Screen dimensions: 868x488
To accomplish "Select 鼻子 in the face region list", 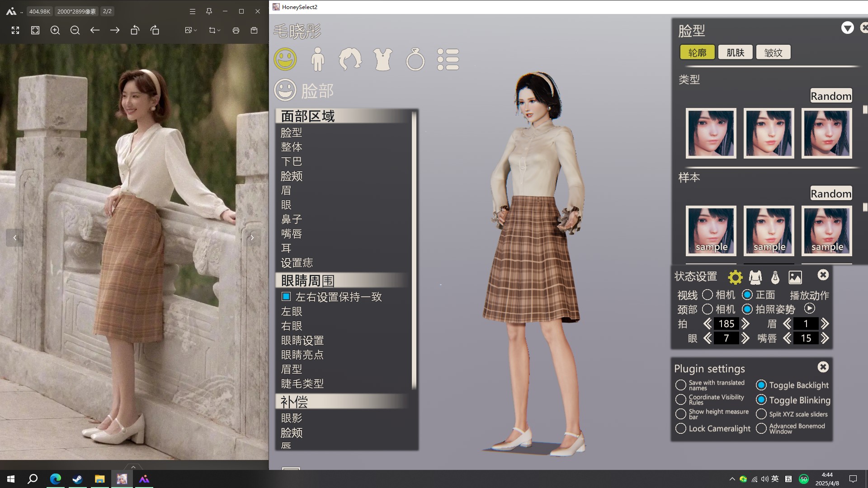I will (291, 219).
